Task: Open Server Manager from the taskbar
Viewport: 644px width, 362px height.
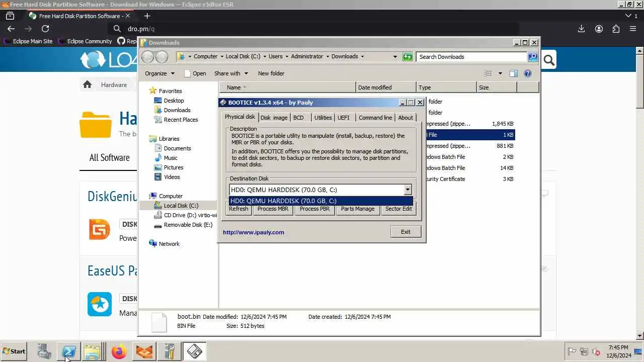Action: pos(44,351)
